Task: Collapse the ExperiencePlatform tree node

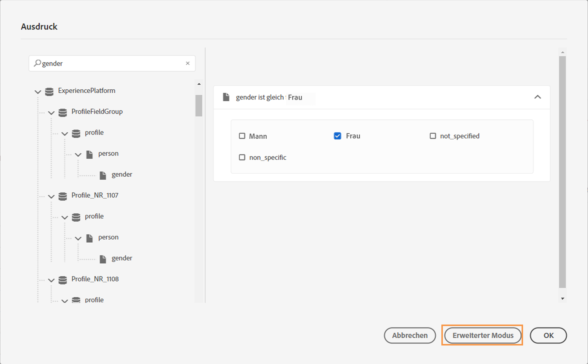Action: coord(38,91)
